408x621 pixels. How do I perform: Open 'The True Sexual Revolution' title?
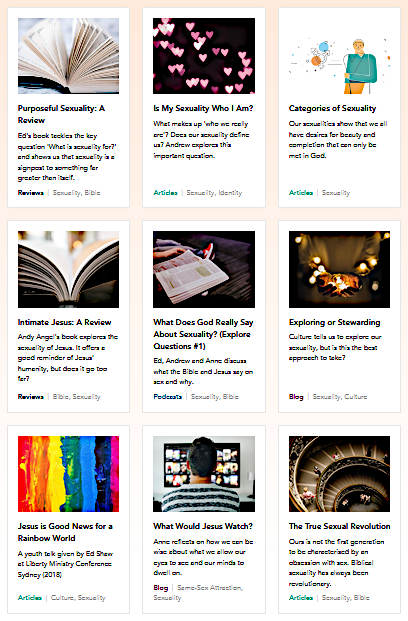(x=339, y=526)
